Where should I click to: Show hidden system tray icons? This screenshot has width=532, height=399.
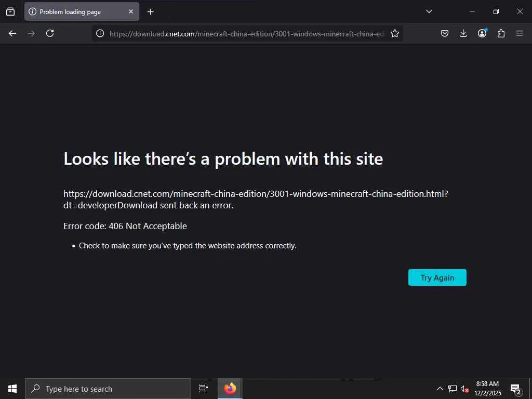pos(440,389)
